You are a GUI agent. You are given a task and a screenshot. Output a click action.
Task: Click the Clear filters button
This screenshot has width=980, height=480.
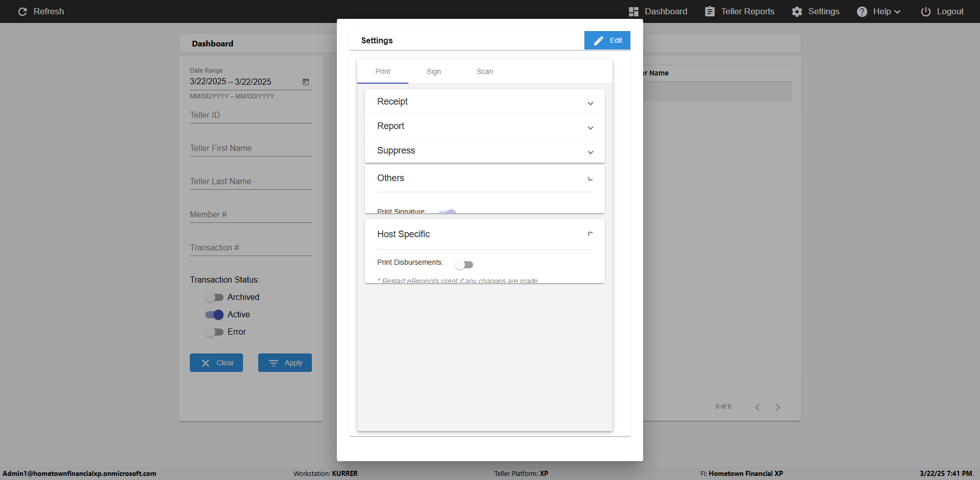coord(216,363)
